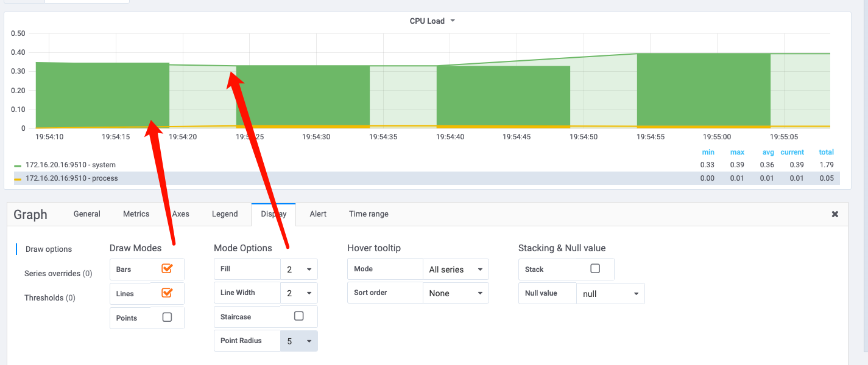Viewport: 868px width, 365px height.
Task: Expand the Point Radius dropdown
Action: [x=298, y=341]
